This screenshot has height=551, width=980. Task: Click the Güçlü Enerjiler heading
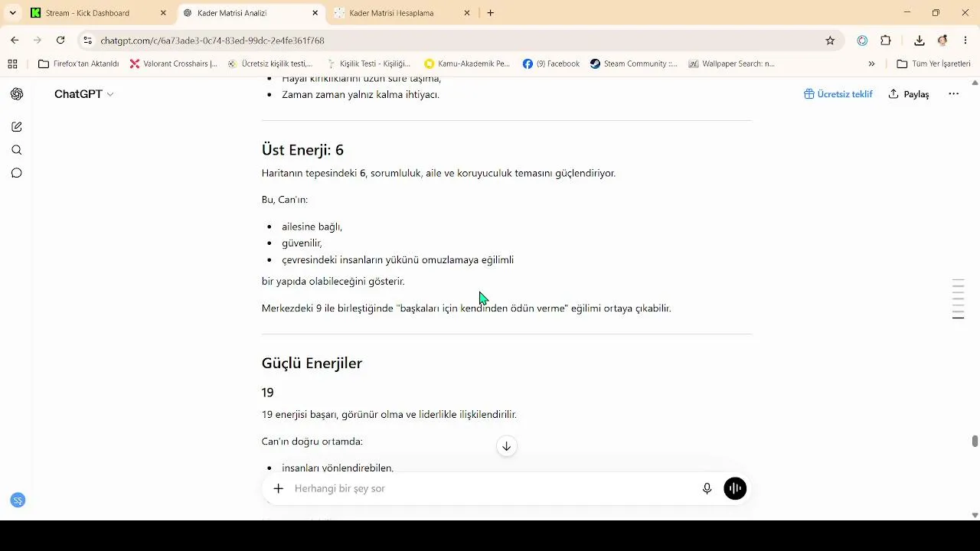click(x=312, y=364)
